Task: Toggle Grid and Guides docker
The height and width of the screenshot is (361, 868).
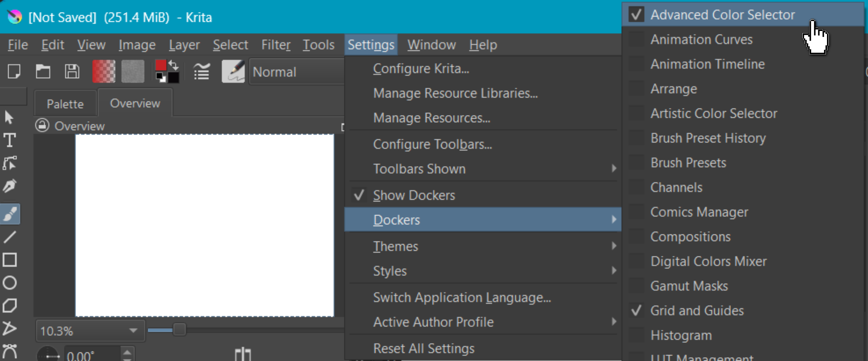Action: pyautogui.click(x=696, y=310)
